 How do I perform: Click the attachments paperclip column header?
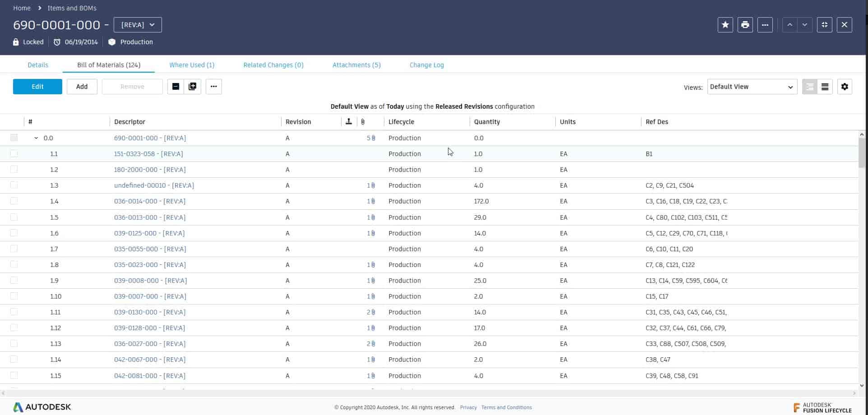363,122
